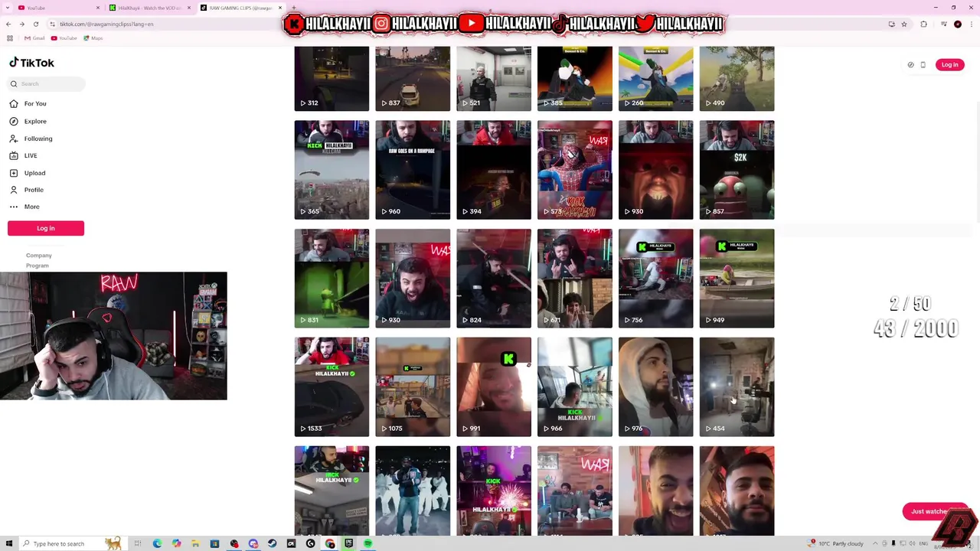Open the Profile icon in sidebar

click(x=14, y=190)
